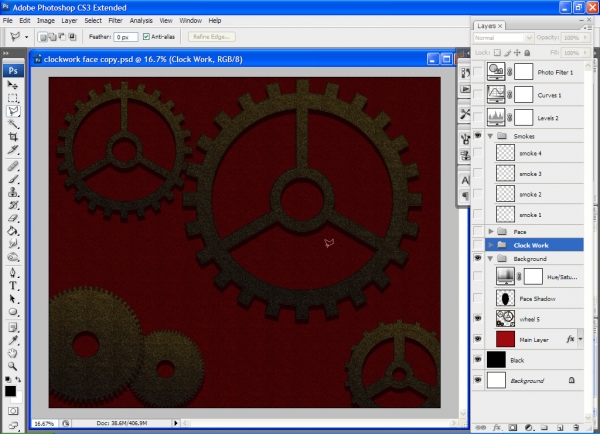Hide the Smokes group
Screen dimensions: 600x434
pos(478,135)
